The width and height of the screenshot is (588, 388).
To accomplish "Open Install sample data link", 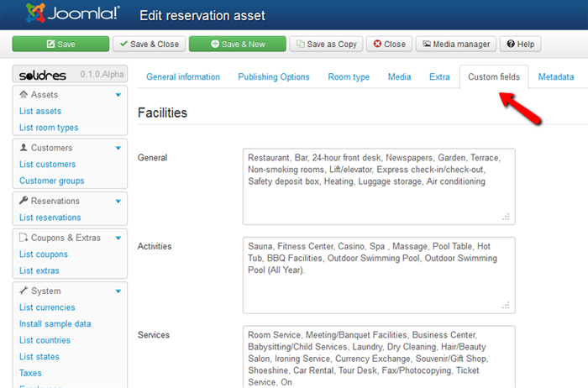I will [55, 324].
